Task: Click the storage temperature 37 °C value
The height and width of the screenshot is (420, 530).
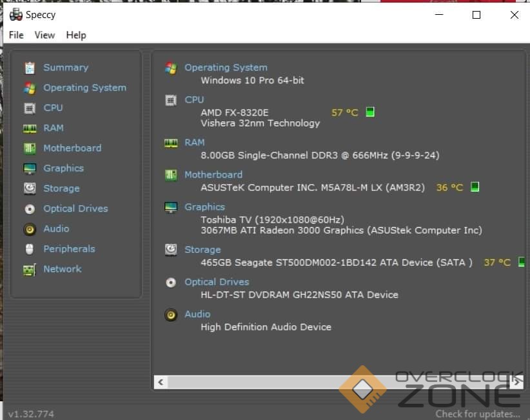Action: click(497, 263)
